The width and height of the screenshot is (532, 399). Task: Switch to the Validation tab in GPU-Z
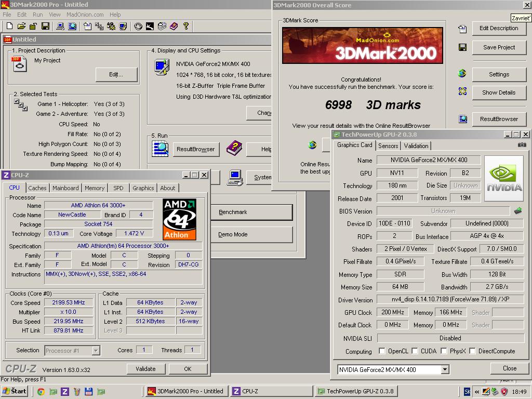coord(416,146)
